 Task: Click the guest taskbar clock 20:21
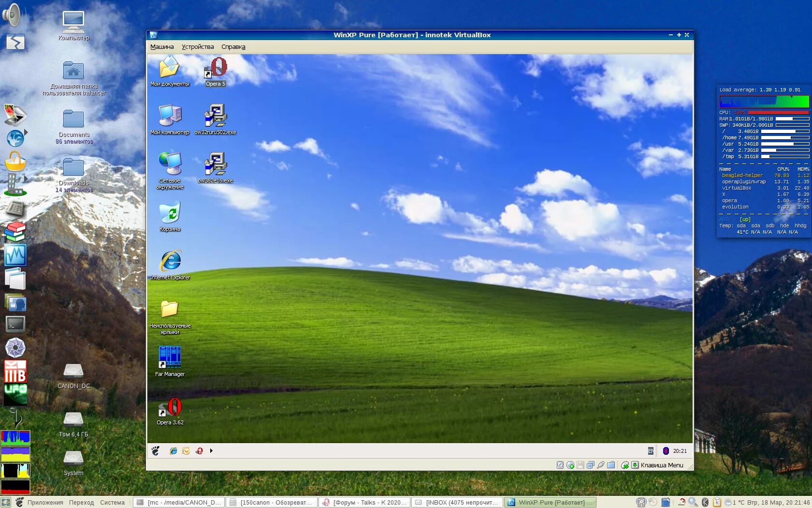pos(680,451)
